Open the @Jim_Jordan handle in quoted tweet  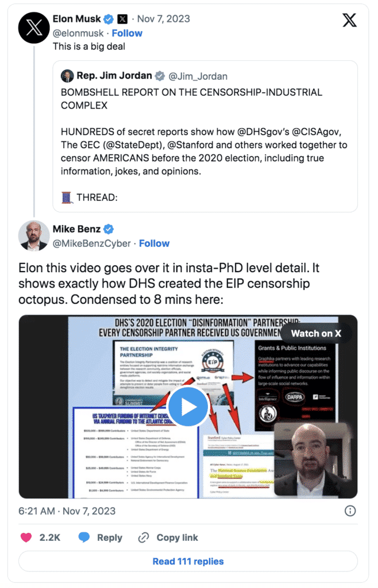[x=198, y=76]
